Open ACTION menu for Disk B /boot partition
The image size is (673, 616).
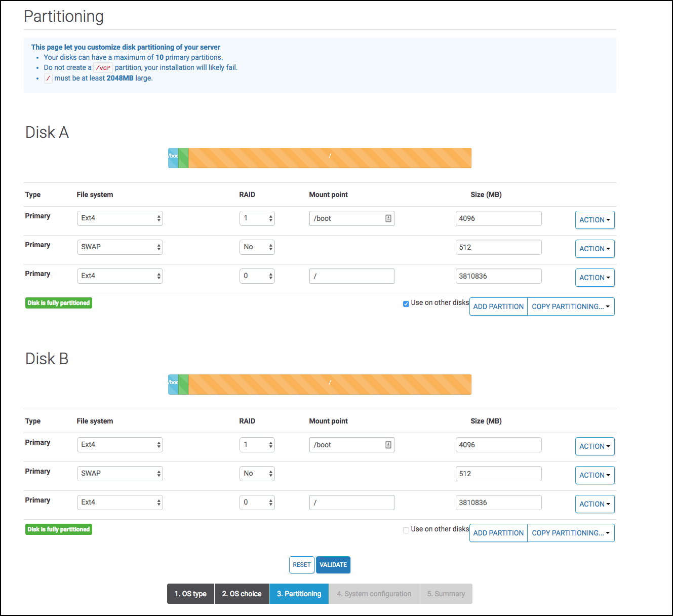pos(595,446)
